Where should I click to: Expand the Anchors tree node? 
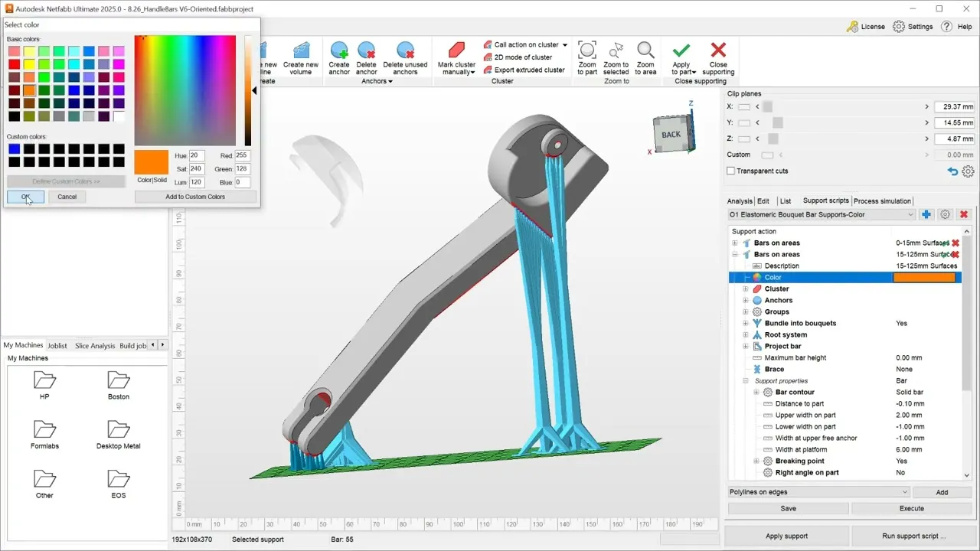point(746,301)
